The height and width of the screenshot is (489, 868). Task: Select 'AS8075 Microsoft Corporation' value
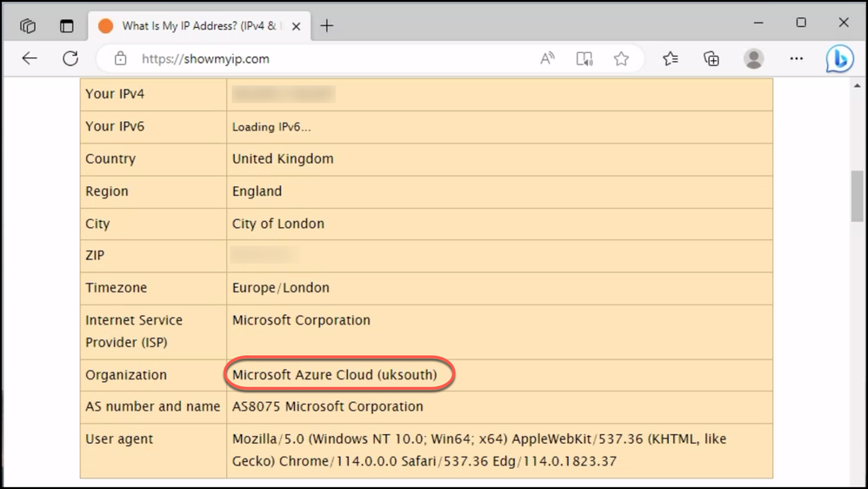pos(328,406)
